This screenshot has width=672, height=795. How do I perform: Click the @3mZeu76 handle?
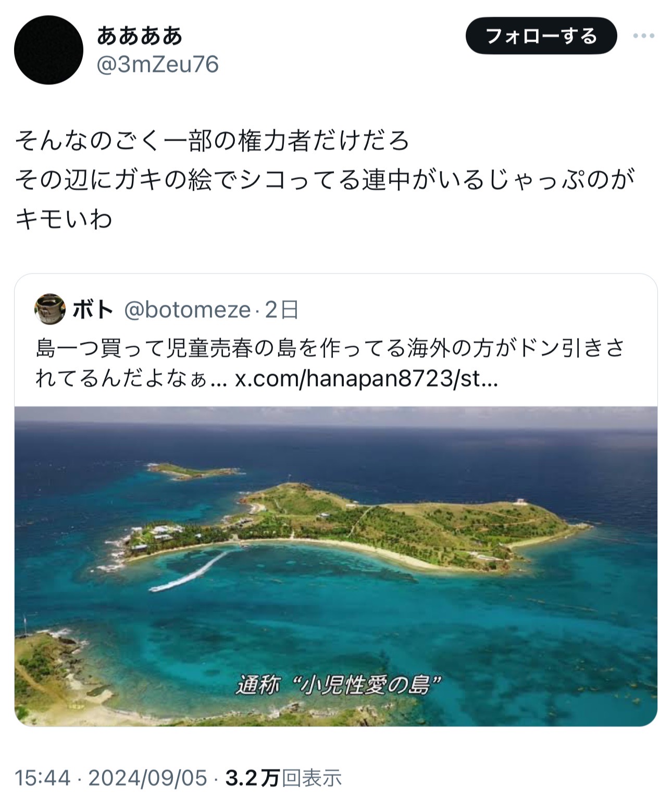coord(158,65)
